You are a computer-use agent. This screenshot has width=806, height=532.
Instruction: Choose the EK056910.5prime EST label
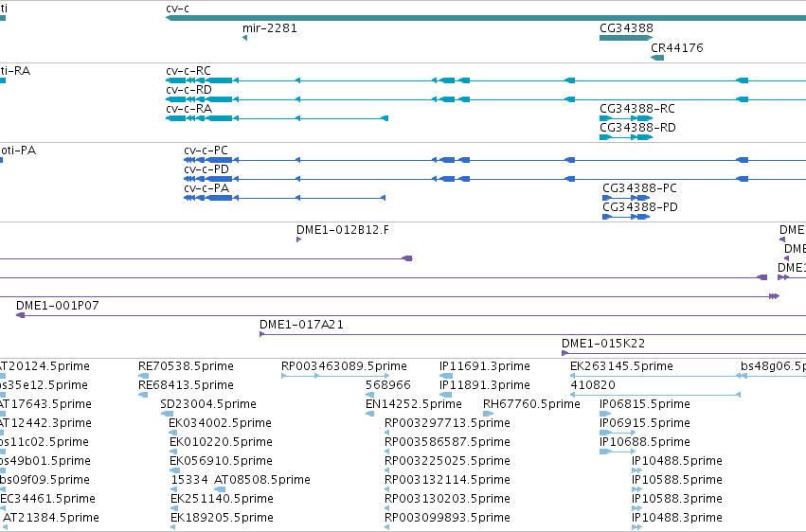[221, 461]
